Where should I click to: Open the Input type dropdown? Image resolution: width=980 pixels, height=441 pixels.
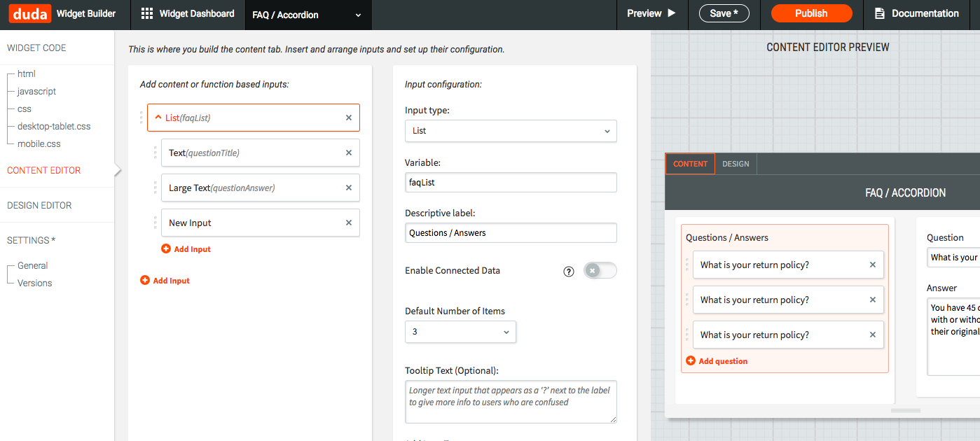(x=511, y=131)
